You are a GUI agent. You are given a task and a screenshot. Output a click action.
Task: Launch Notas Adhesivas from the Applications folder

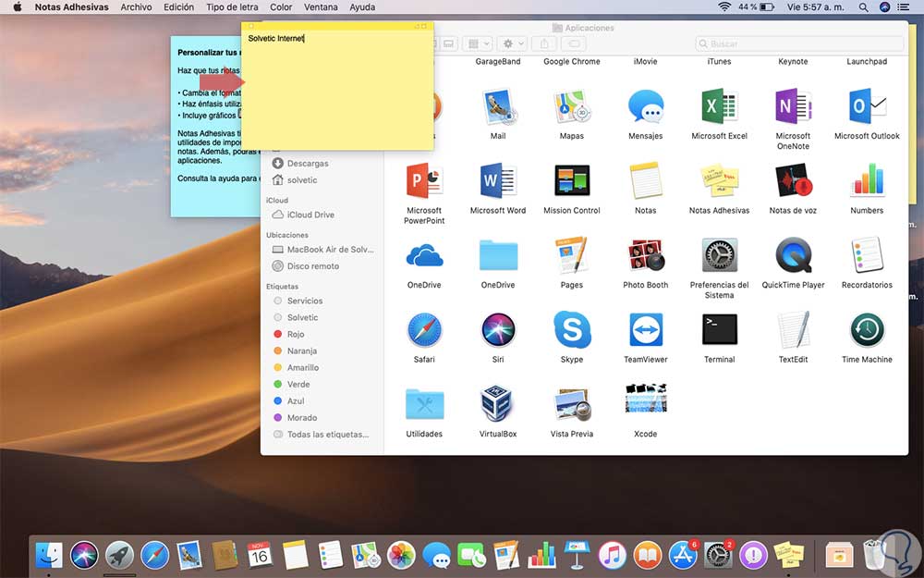coord(719,180)
